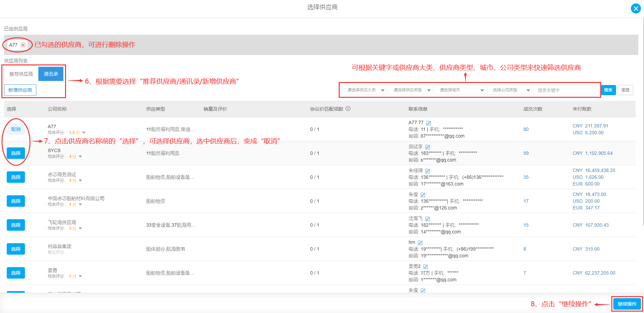Viewport: 644px width, 313px height.
Task: Expand rating details for SYCS
Action: (x=80, y=156)
